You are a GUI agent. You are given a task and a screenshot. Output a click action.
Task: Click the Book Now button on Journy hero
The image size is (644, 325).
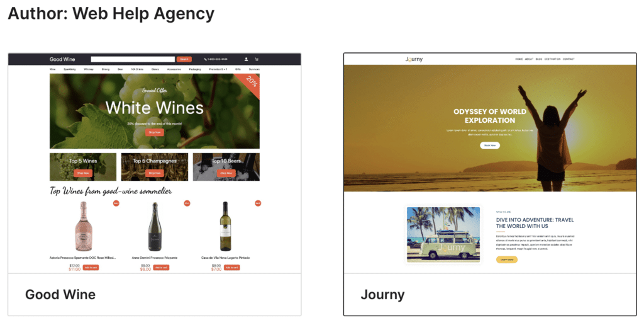click(x=489, y=145)
